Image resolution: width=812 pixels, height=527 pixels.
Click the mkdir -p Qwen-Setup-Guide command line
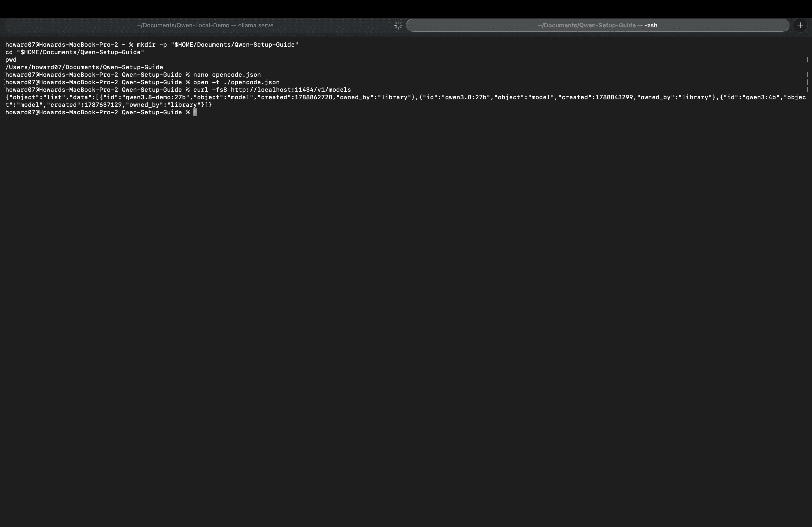click(x=218, y=45)
